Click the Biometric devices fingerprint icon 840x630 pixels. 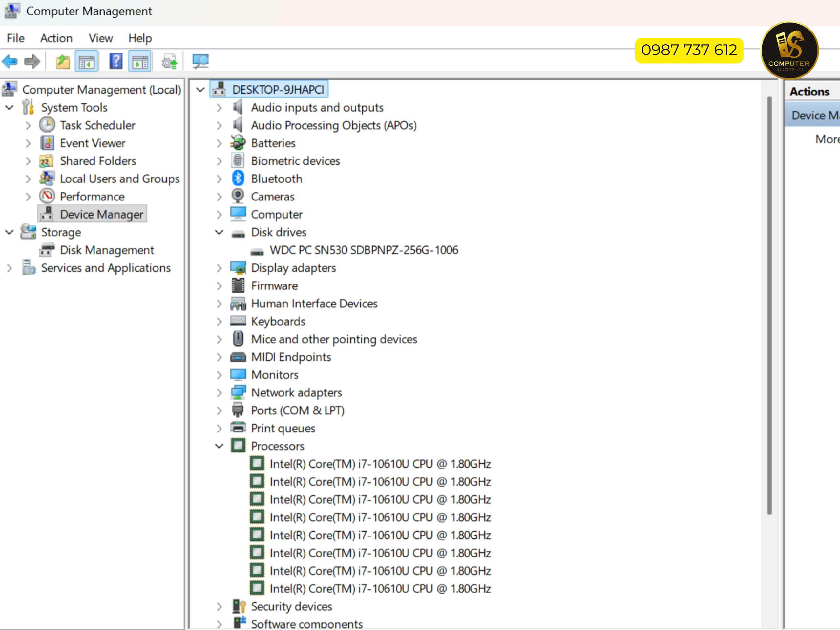pos(238,161)
